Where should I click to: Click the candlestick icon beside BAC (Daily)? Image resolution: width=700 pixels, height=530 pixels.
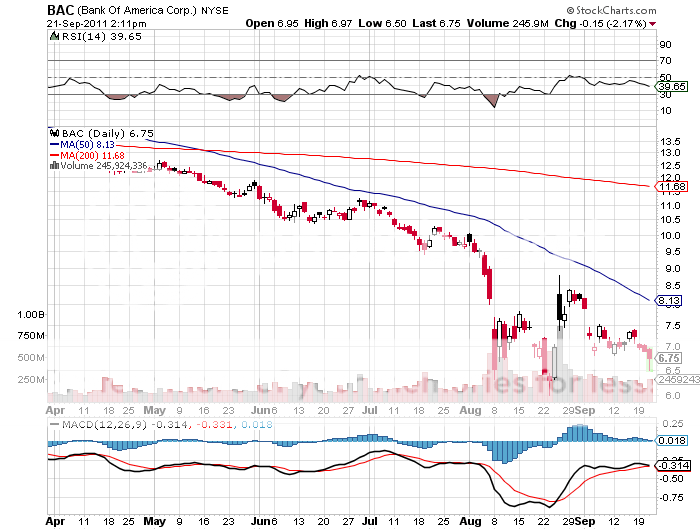53,132
